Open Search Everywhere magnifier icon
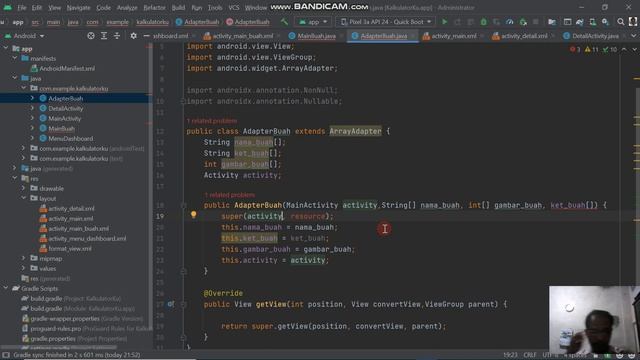Screen dimensions: 640x360 point(620,22)
